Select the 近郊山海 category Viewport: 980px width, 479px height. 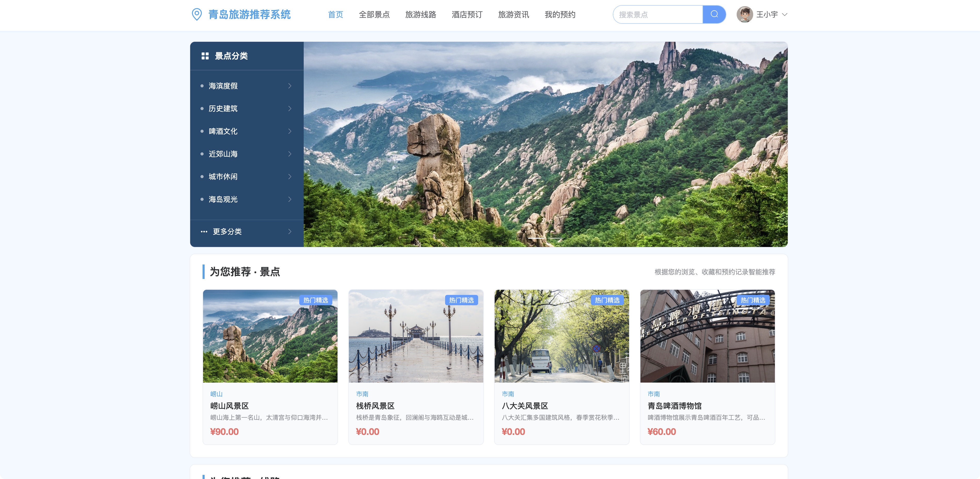(247, 154)
